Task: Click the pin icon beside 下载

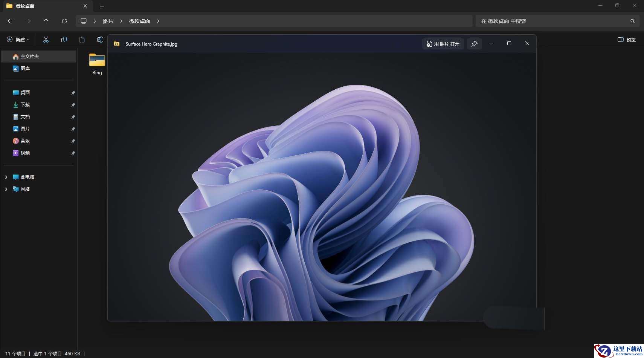Action: pyautogui.click(x=73, y=105)
